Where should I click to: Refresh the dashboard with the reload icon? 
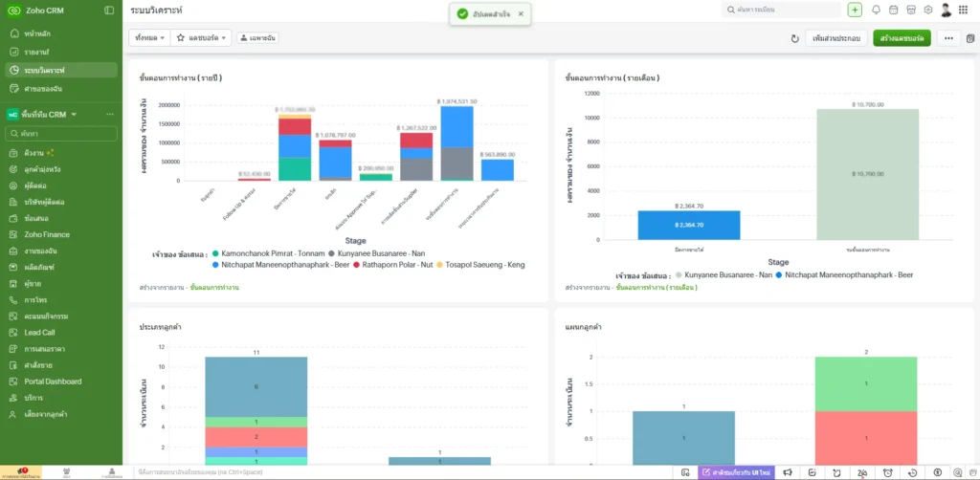coord(794,38)
